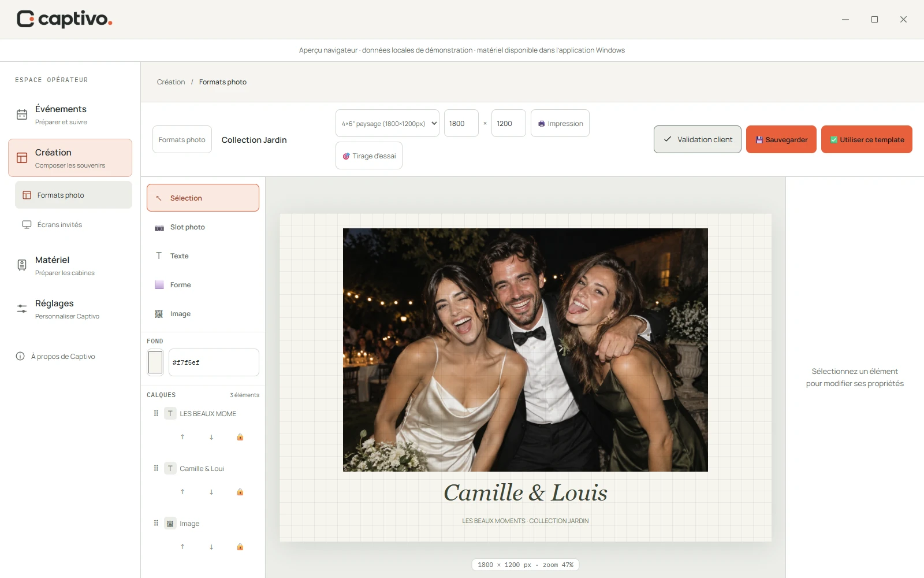Click the height field showing 1200
Viewport: 924px width, 578px height.
(x=509, y=123)
